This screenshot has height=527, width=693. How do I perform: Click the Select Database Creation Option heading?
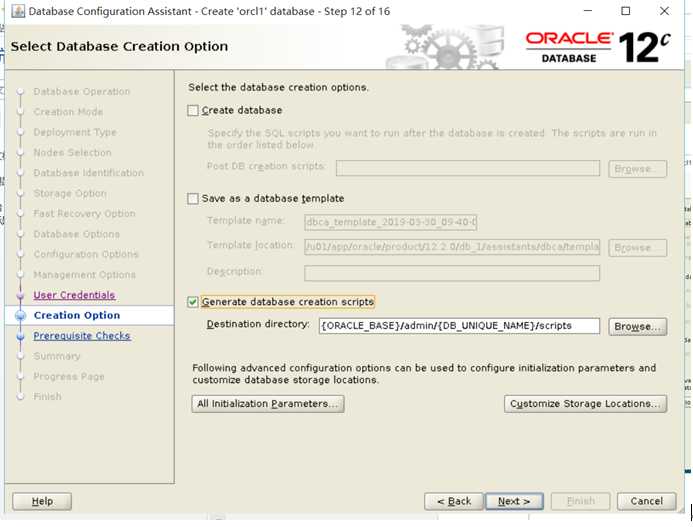point(119,46)
